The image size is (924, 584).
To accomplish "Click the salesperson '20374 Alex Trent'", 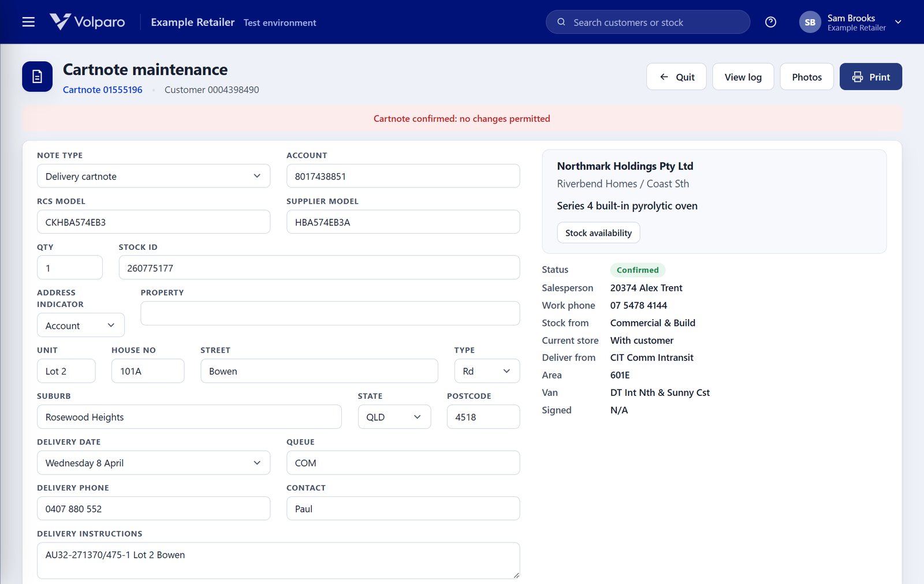I will click(x=646, y=287).
